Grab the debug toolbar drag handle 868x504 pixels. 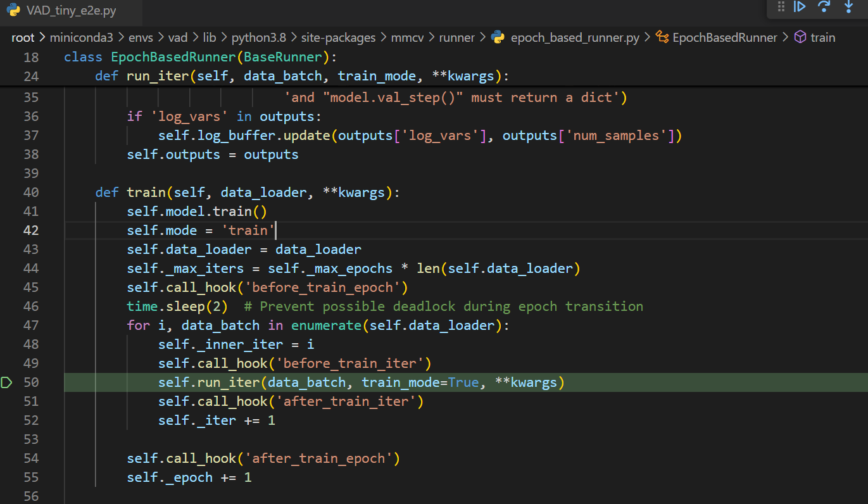click(781, 7)
